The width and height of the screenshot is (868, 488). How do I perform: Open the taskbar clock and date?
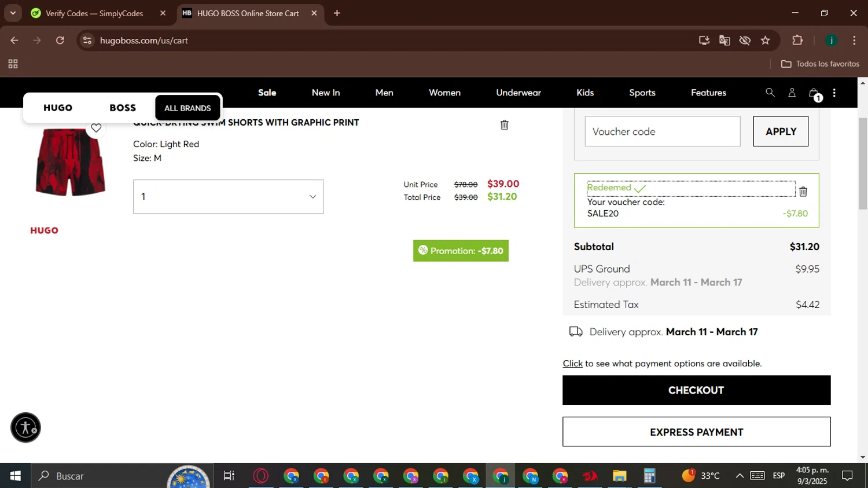pyautogui.click(x=812, y=476)
